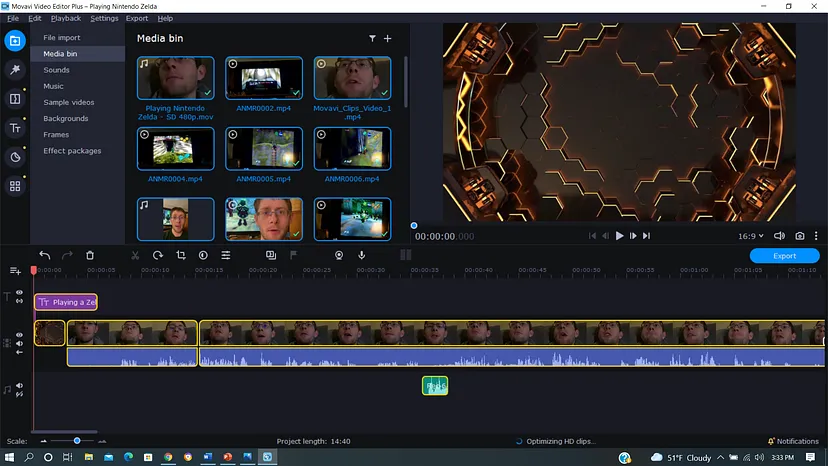Screen dimensions: 828x466
Task: Adjust the timeline Scale slider handle
Action: (x=77, y=441)
